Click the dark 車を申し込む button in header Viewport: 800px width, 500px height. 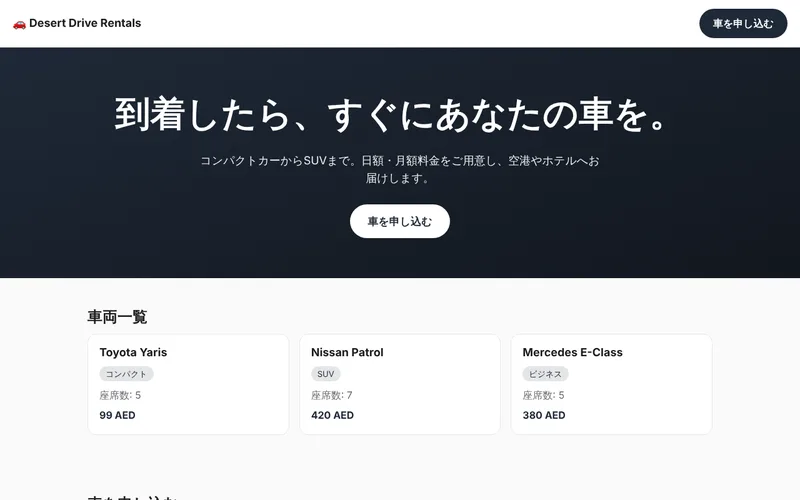[743, 23]
